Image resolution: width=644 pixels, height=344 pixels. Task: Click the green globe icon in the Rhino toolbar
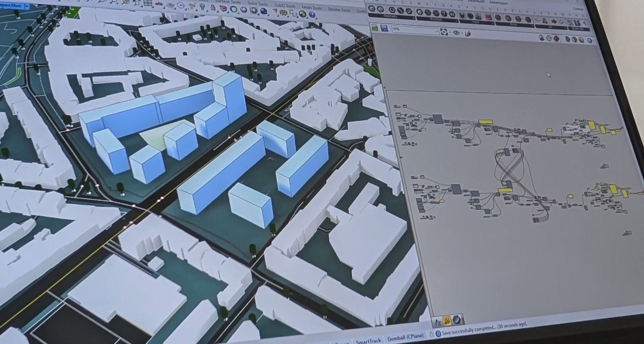coord(303,14)
